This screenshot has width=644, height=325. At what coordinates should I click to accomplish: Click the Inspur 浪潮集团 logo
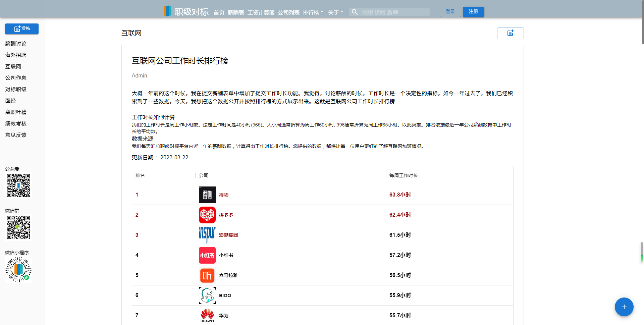pyautogui.click(x=207, y=235)
